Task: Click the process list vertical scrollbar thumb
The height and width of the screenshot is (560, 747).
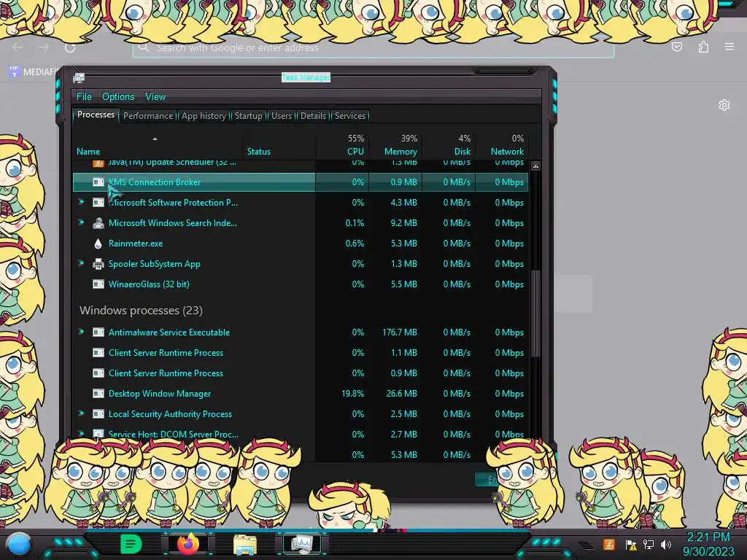Action: pyautogui.click(x=535, y=314)
